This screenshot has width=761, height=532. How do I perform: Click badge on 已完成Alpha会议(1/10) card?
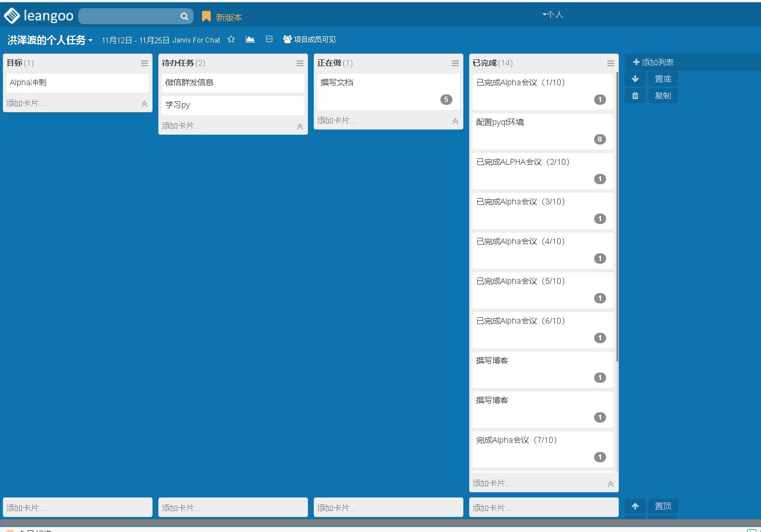coord(600,100)
